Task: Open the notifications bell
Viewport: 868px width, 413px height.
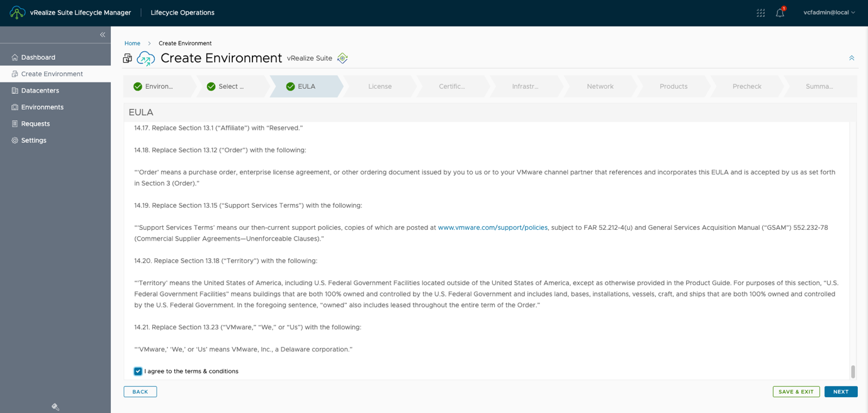Action: (x=781, y=12)
